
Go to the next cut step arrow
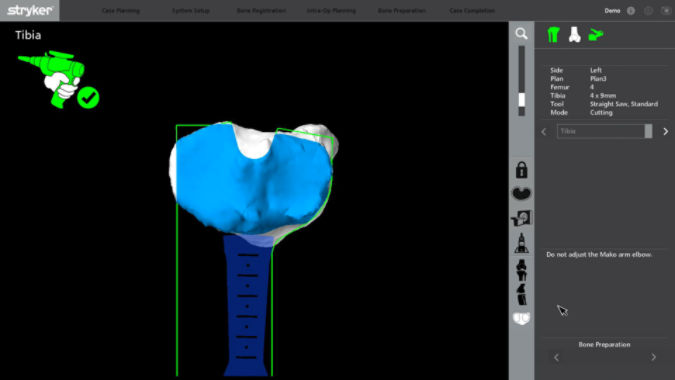(x=666, y=131)
